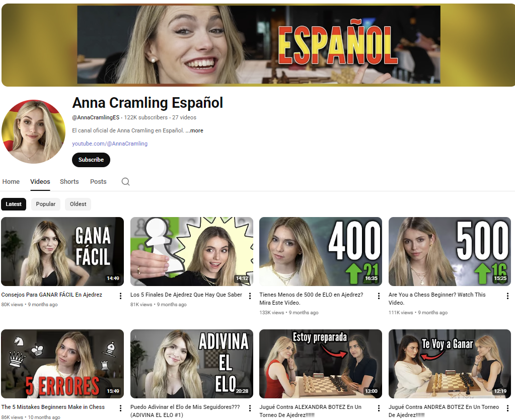This screenshot has height=420, width=515.
Task: Open options menu for Consejos Para GANAR FÁCIL video
Action: click(x=120, y=296)
